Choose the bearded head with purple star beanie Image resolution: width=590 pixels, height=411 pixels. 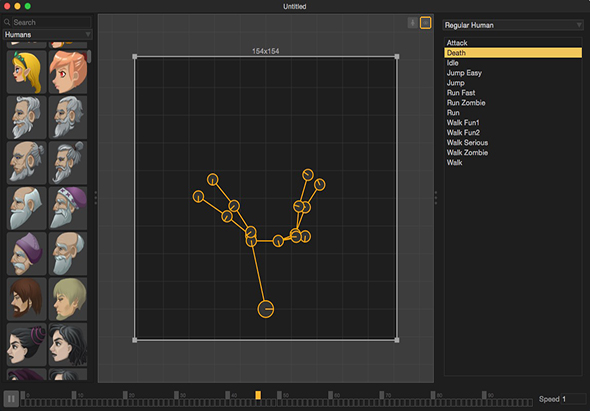(x=68, y=208)
